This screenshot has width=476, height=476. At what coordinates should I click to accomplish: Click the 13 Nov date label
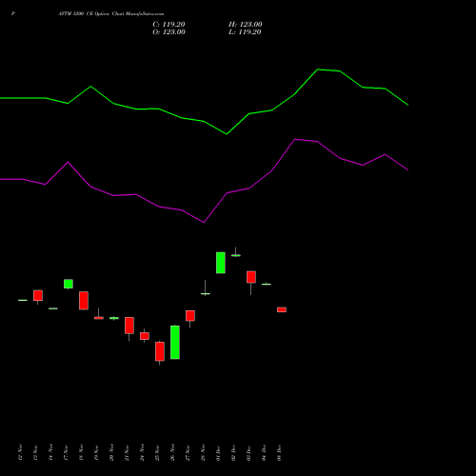35,452
